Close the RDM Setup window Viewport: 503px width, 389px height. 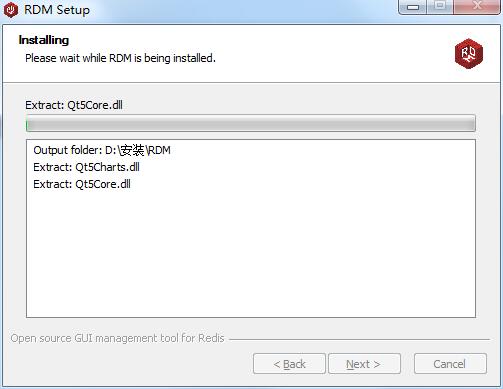pyautogui.click(x=476, y=7)
